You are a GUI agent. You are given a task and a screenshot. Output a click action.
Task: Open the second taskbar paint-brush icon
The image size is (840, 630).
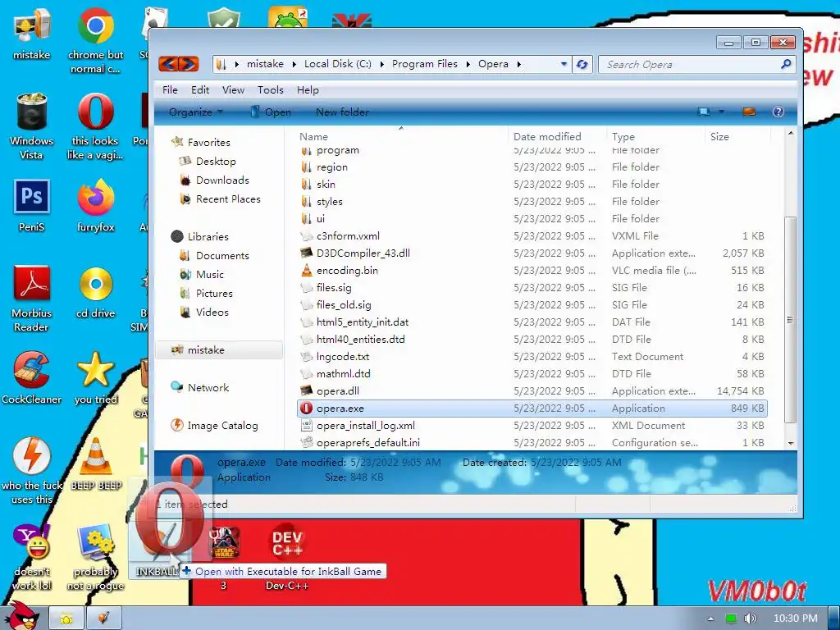pyautogui.click(x=104, y=619)
